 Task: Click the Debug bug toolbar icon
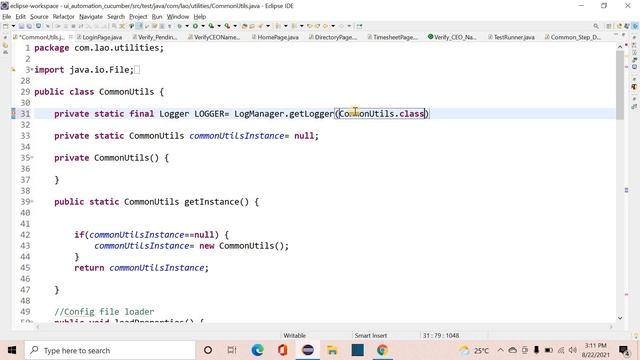179,26
